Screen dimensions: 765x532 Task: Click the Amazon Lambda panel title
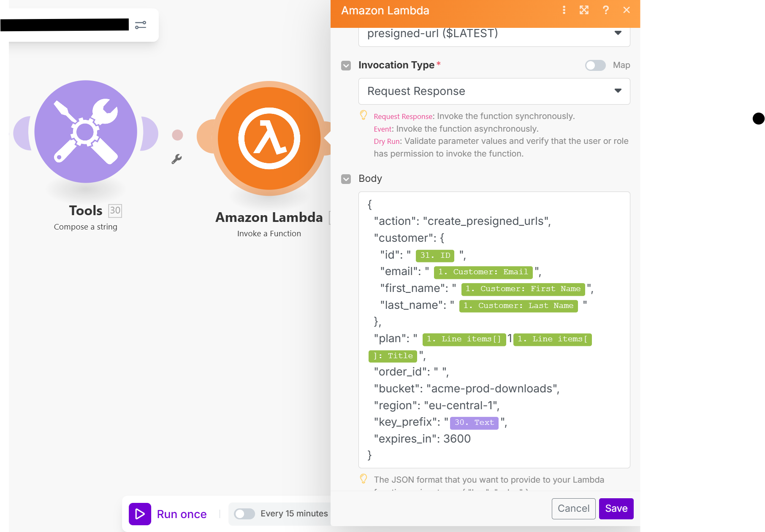point(385,11)
